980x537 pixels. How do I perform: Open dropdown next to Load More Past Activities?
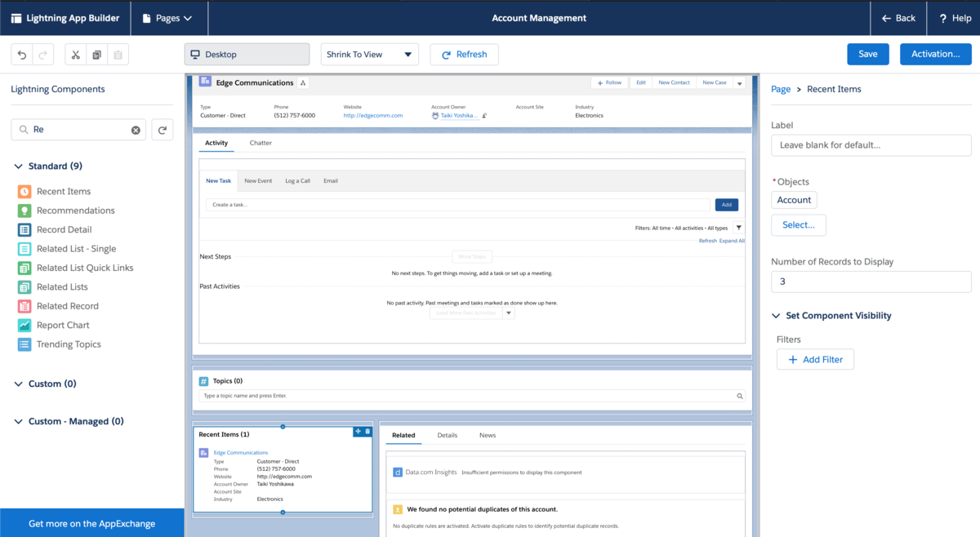(509, 313)
